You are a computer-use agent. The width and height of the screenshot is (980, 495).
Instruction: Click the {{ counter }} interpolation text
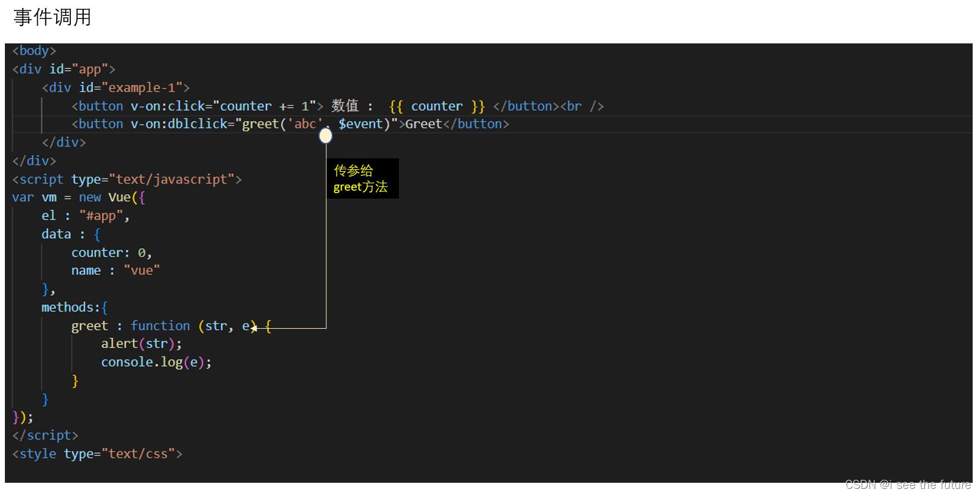pyautogui.click(x=437, y=106)
